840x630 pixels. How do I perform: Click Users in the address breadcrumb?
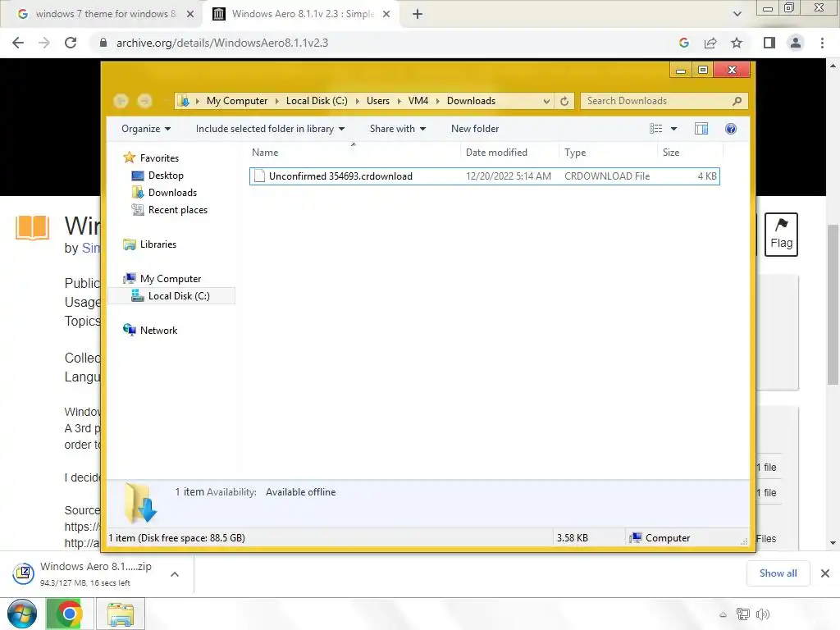point(378,101)
